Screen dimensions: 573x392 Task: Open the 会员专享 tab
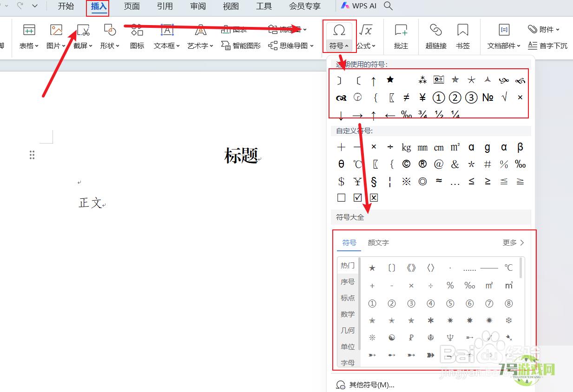[305, 6]
